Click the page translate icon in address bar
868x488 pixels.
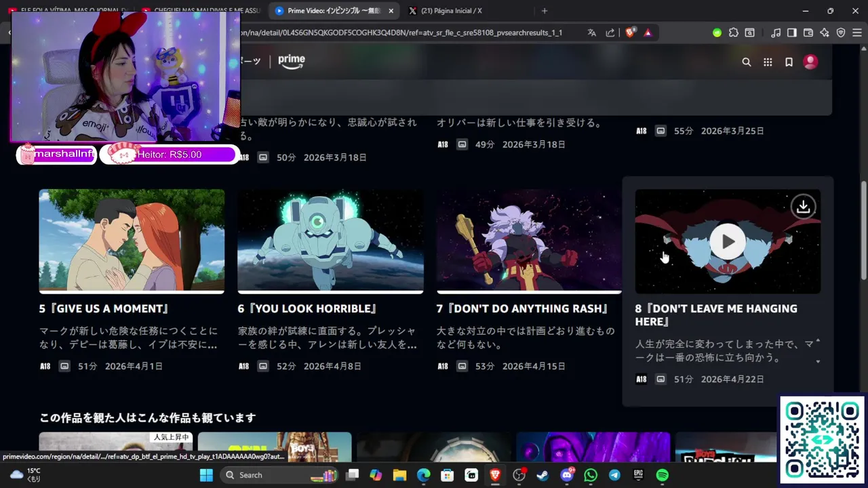(x=592, y=33)
